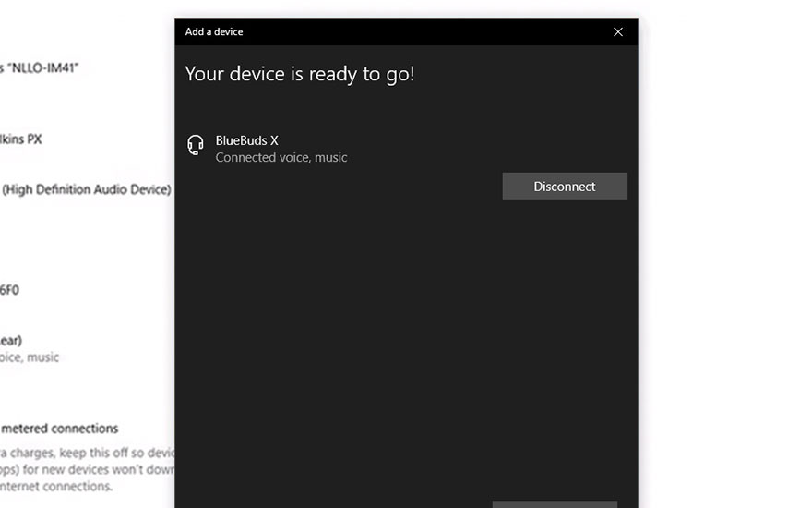
Task: Click the 'Connected voice, music' status text
Action: [x=281, y=158]
